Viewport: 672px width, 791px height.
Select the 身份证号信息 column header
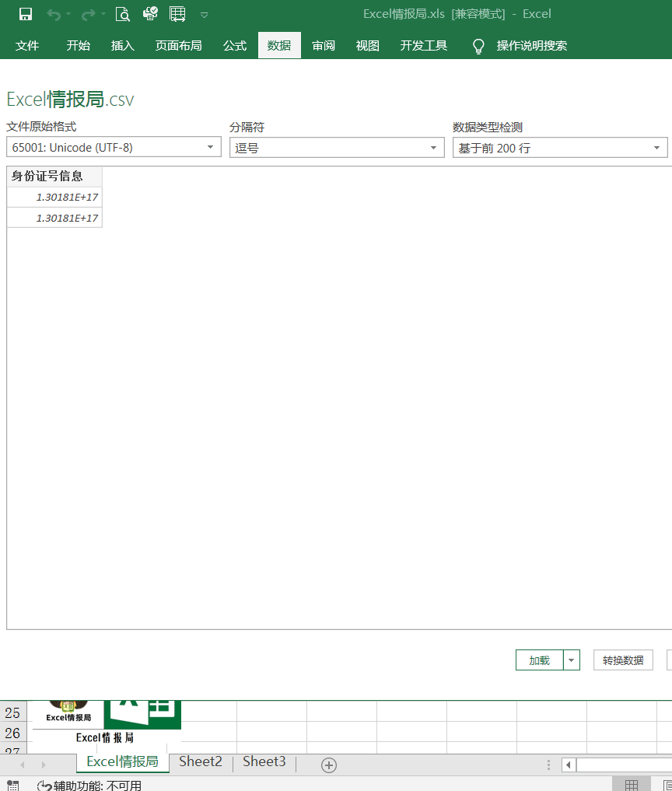54,176
